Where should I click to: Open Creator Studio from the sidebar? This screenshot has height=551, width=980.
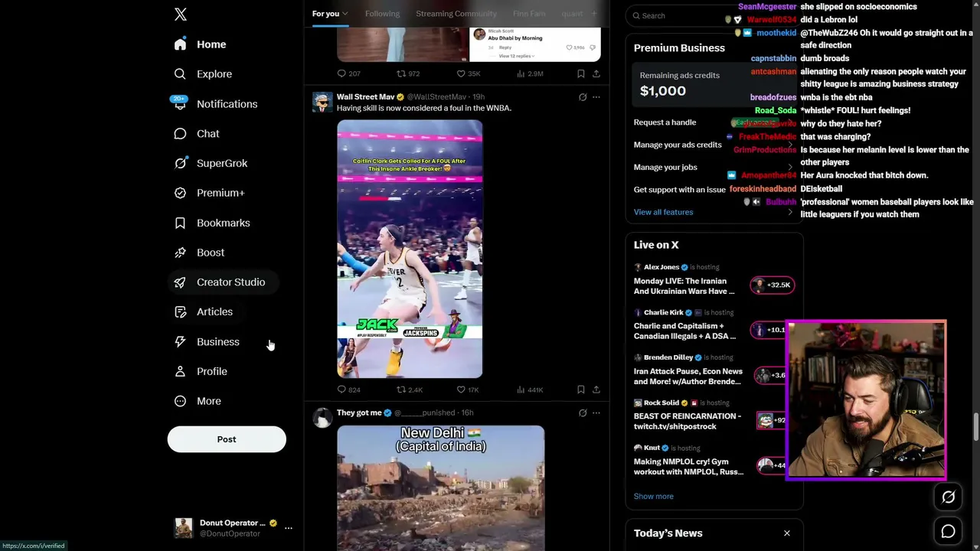220,282
